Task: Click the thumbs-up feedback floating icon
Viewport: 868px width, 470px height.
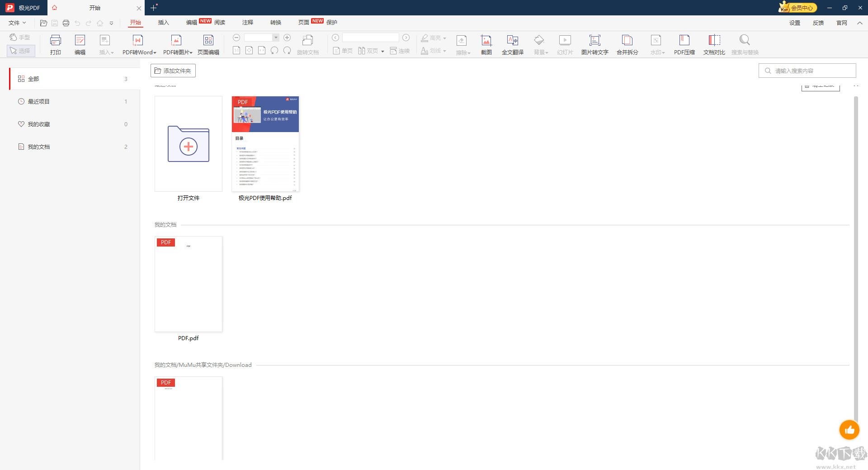Action: click(849, 430)
